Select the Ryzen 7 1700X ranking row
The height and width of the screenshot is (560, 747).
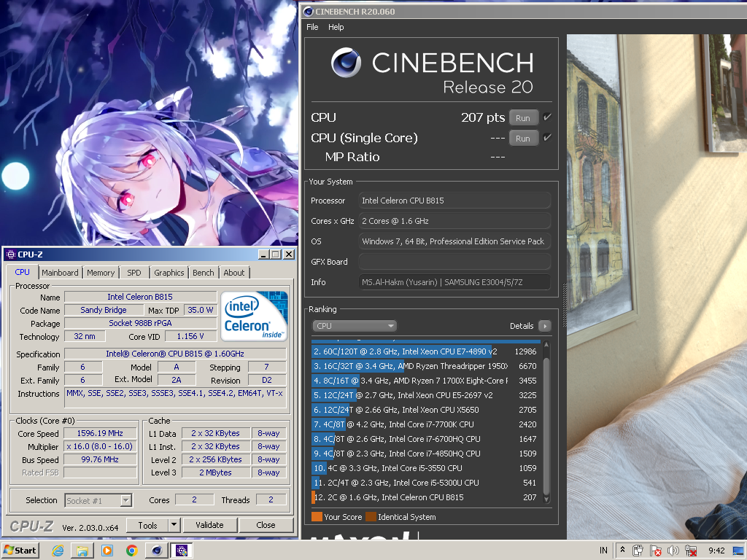pyautogui.click(x=425, y=381)
